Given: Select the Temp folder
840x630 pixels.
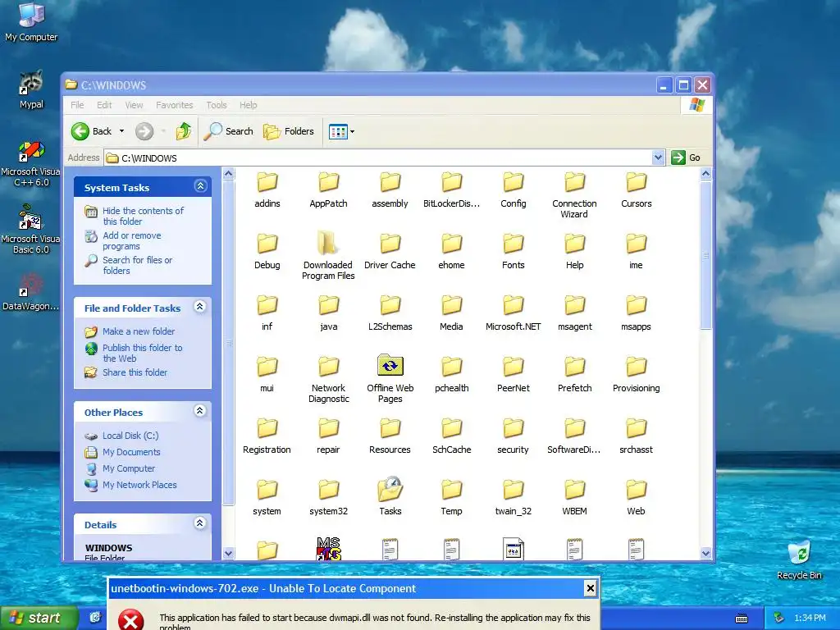Looking at the screenshot, I should (452, 497).
